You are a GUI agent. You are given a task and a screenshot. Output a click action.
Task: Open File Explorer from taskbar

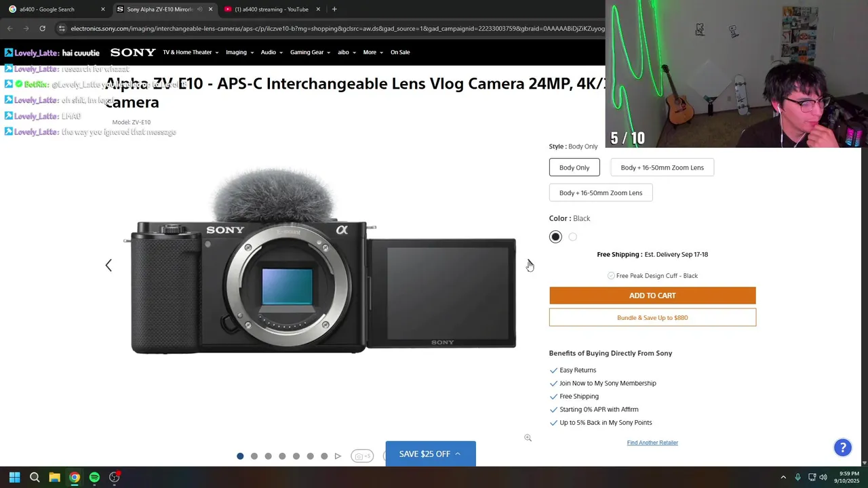click(x=54, y=477)
